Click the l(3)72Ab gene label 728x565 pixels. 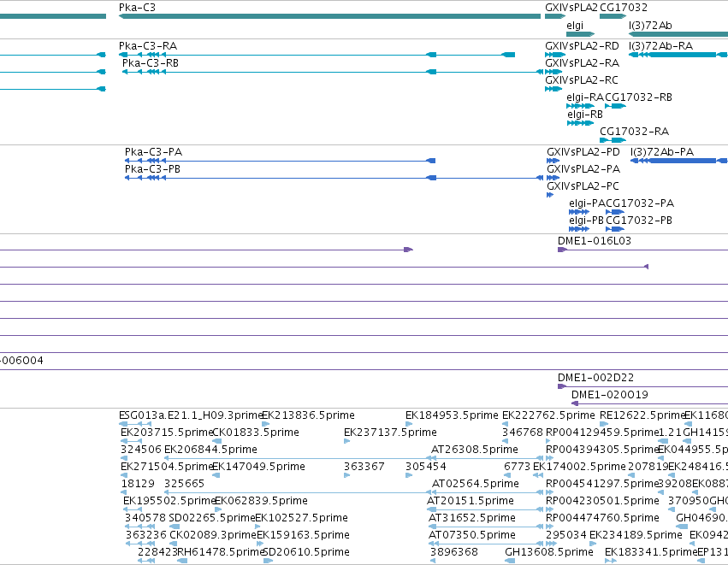(x=650, y=26)
